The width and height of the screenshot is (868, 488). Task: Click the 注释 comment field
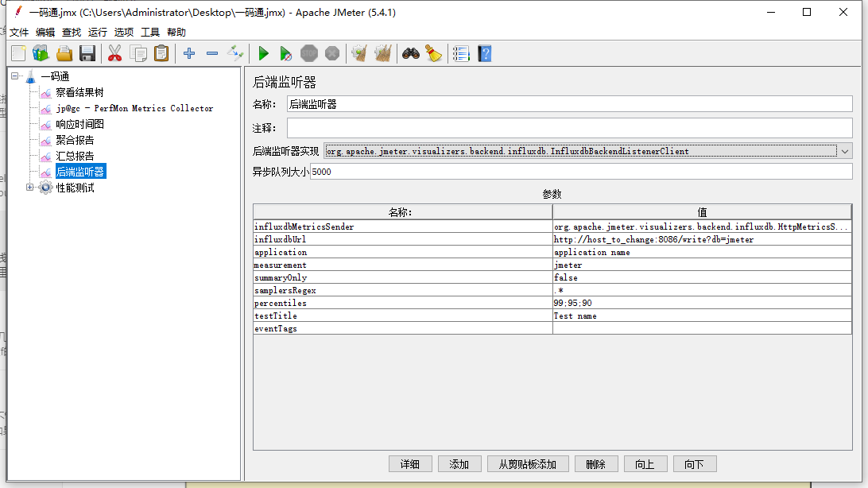[x=570, y=128]
